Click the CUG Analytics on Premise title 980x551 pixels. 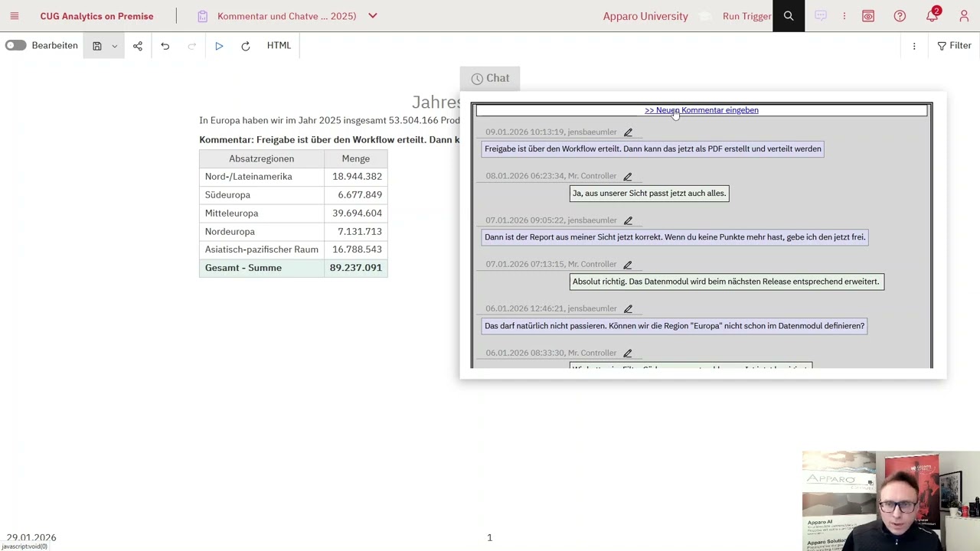(x=96, y=16)
